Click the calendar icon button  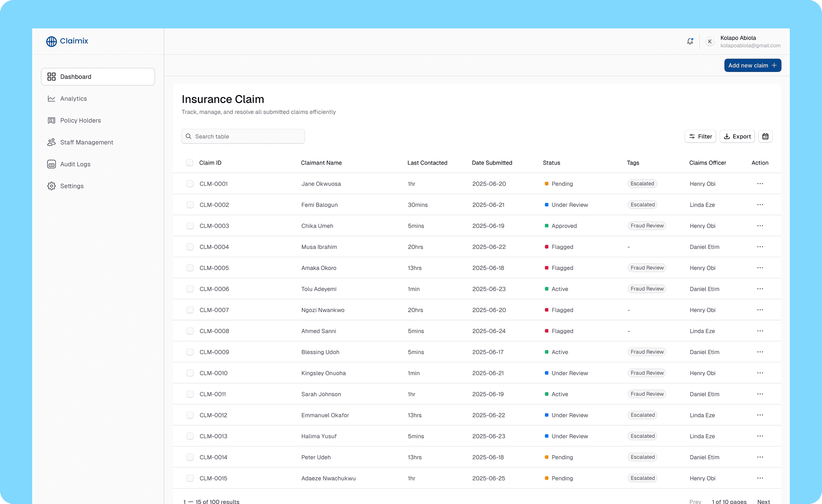coord(765,136)
